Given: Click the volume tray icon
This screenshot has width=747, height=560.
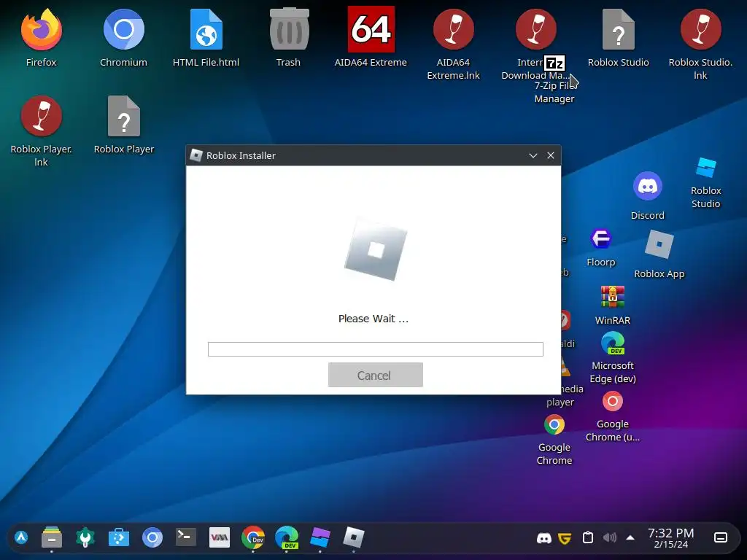Looking at the screenshot, I should click(x=610, y=538).
